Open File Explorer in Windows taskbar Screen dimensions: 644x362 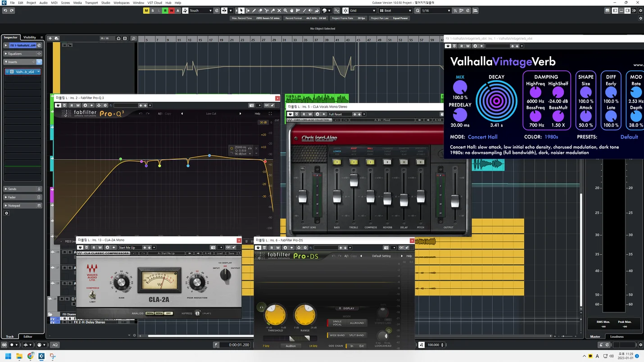click(x=19, y=356)
